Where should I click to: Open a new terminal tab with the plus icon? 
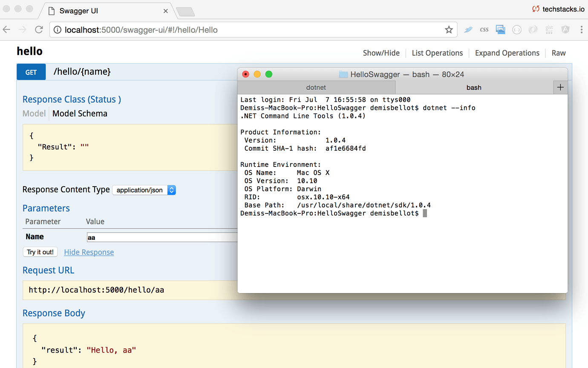[560, 87]
